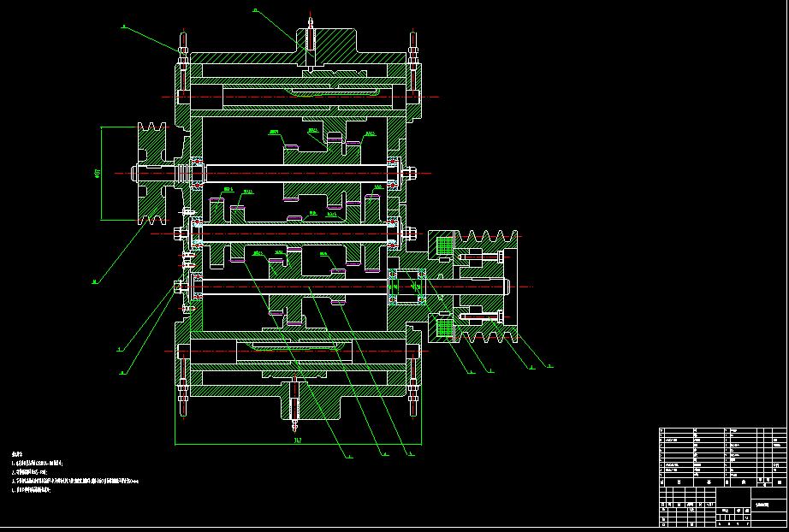The height and width of the screenshot is (532, 789).
Task: Select the threaded plug on top of the housing
Action: click(311, 42)
